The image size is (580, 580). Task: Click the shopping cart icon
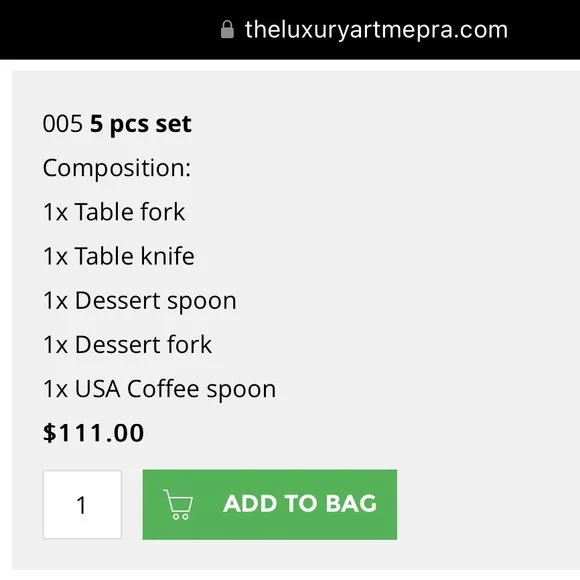[x=178, y=504]
